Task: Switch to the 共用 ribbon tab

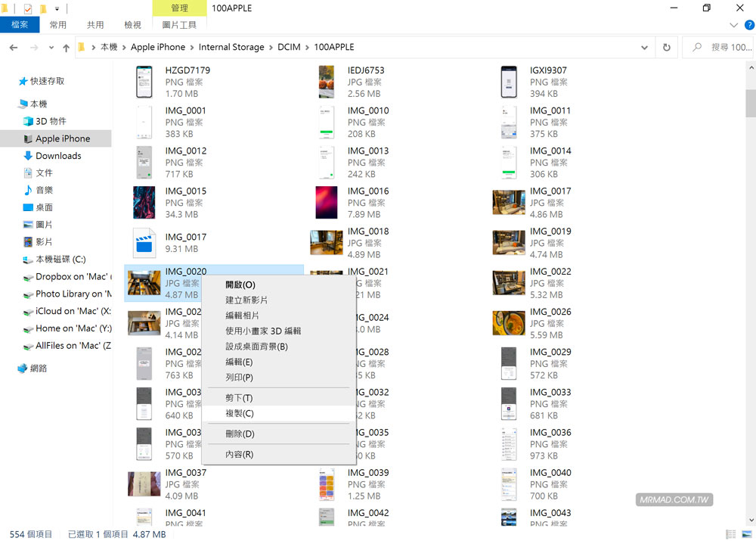Action: (95, 25)
